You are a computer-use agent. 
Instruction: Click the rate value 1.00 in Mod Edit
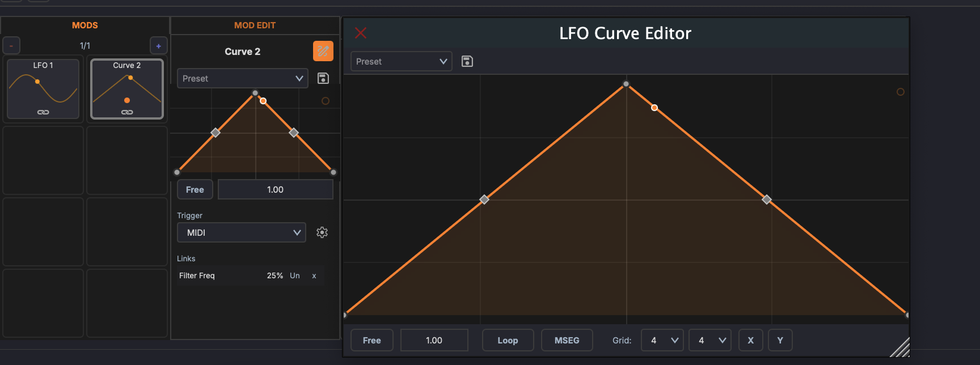click(x=276, y=189)
